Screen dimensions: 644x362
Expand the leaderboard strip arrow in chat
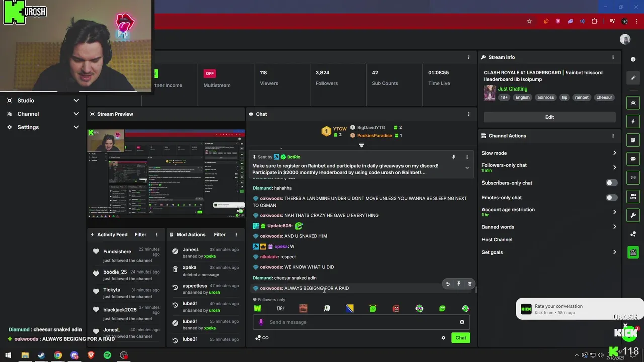point(361,145)
